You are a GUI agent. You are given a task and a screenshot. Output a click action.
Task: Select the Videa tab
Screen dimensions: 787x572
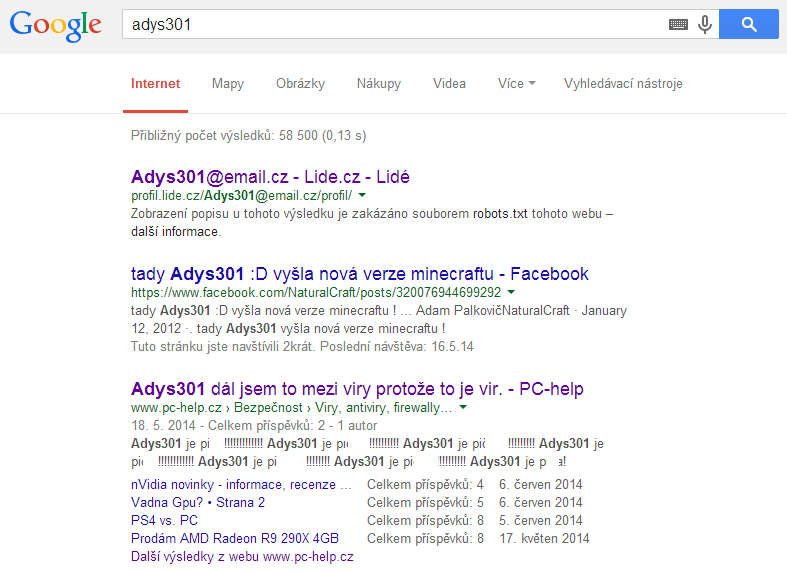[449, 84]
